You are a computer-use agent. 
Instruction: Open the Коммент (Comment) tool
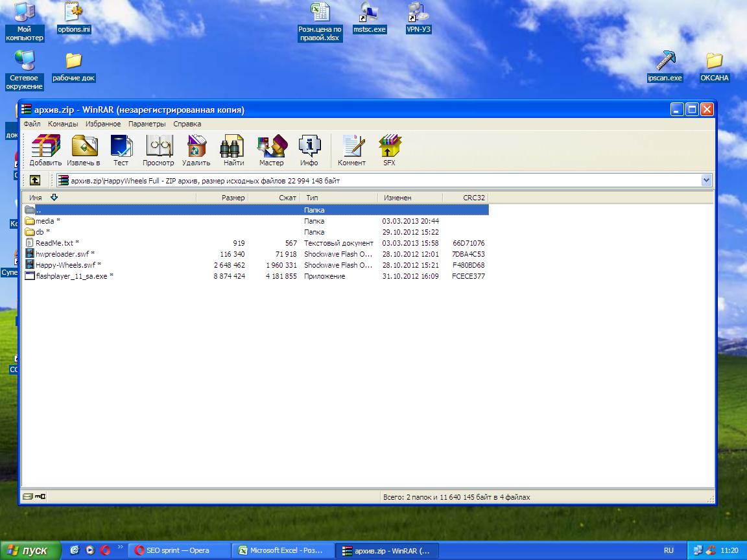point(351,150)
